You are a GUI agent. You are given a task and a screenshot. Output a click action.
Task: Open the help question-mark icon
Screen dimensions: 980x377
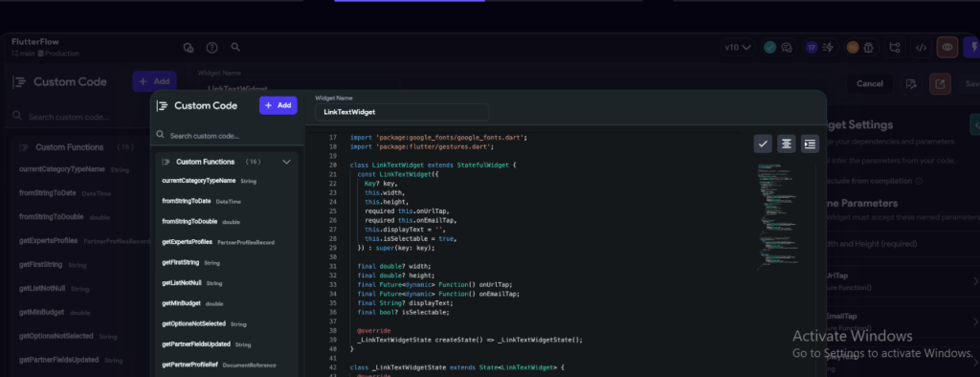point(212,48)
